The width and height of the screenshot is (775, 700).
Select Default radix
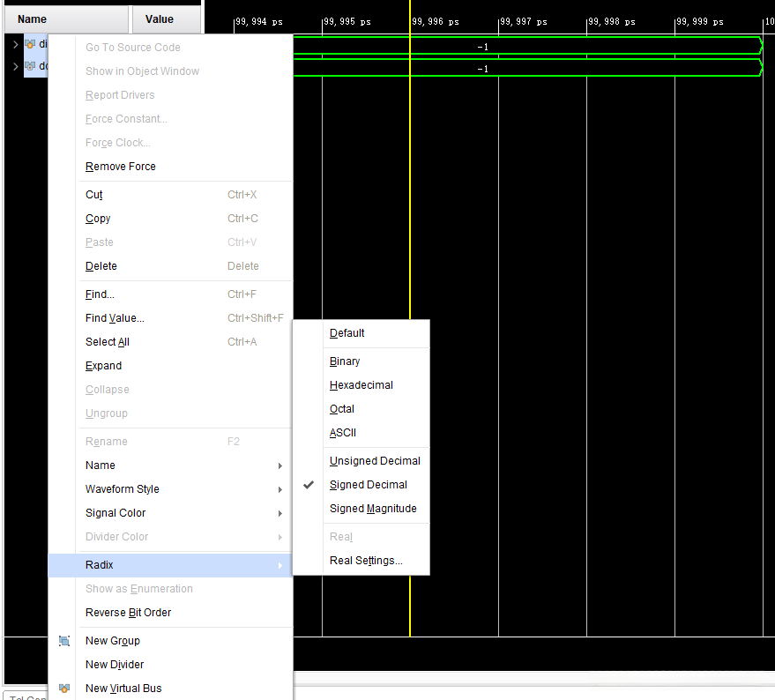361,333
